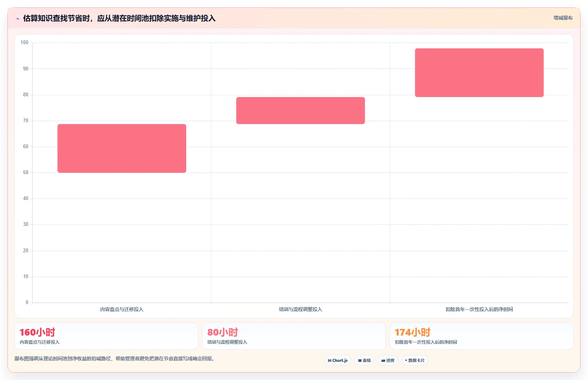Select the 80小时 stat card
This screenshot has height=380, width=588.
(x=294, y=336)
